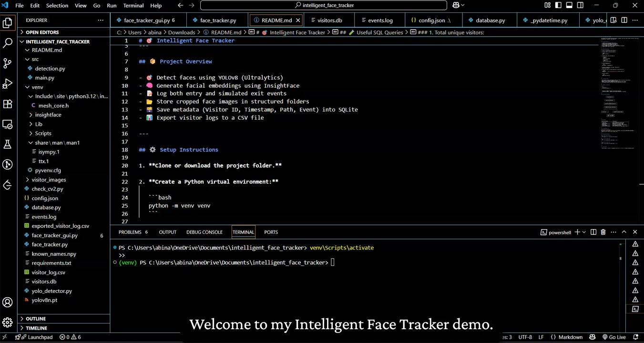Open Markdown preview to the side

613,20
